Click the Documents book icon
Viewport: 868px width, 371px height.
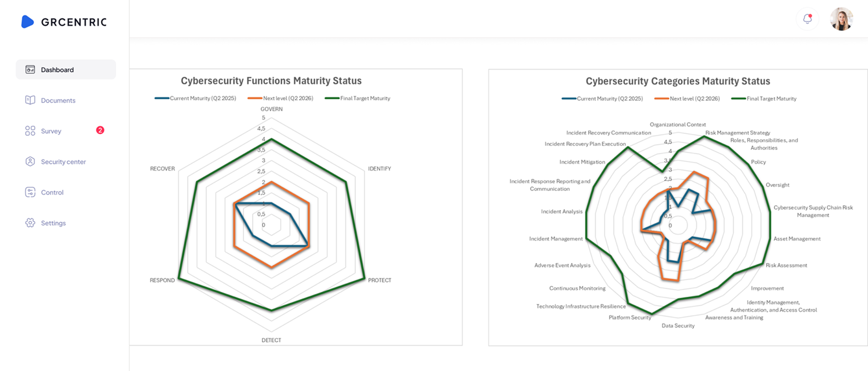pos(30,100)
